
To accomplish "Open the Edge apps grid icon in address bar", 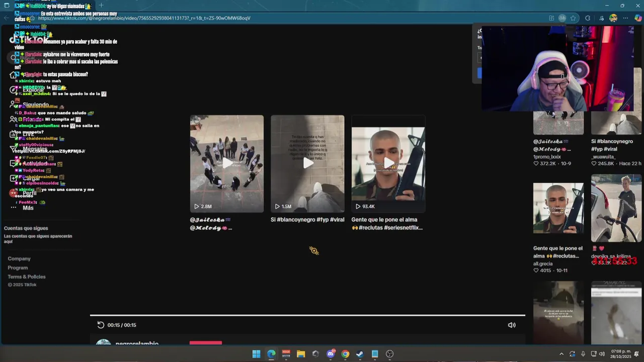I will (552, 18).
